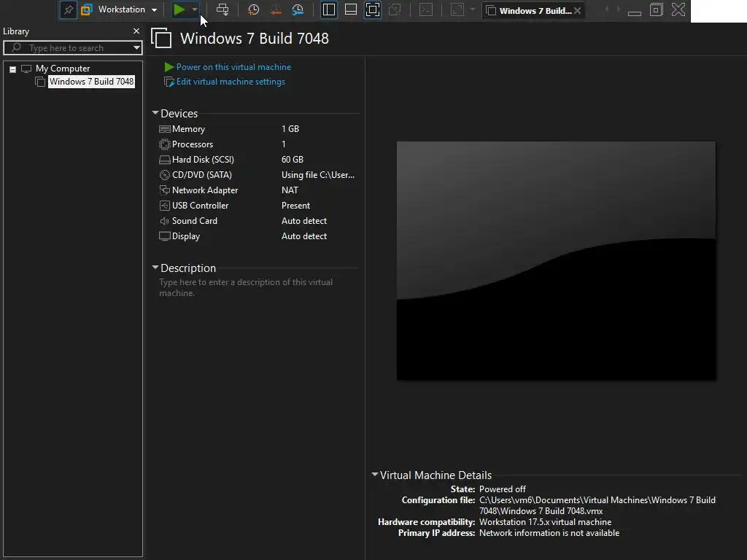Click the green Power On play button

coord(179,9)
